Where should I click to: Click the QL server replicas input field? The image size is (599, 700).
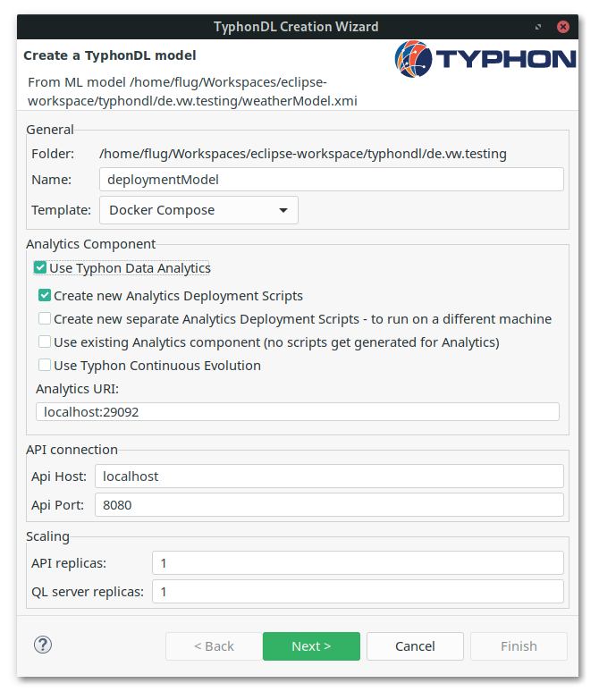point(358,592)
